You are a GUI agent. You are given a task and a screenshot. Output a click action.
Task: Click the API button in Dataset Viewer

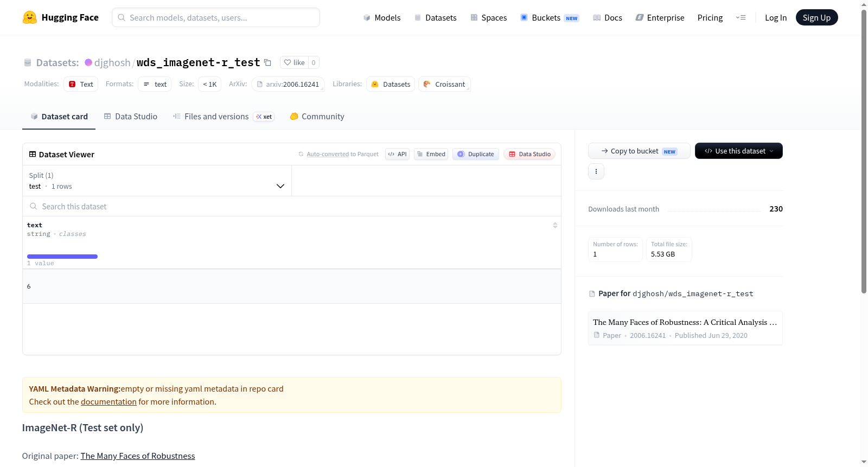click(x=397, y=154)
